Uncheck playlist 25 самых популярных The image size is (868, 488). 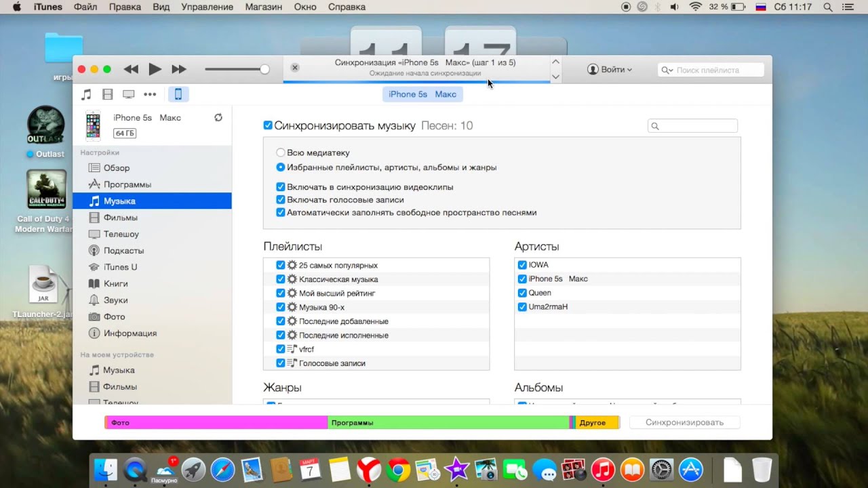(281, 266)
